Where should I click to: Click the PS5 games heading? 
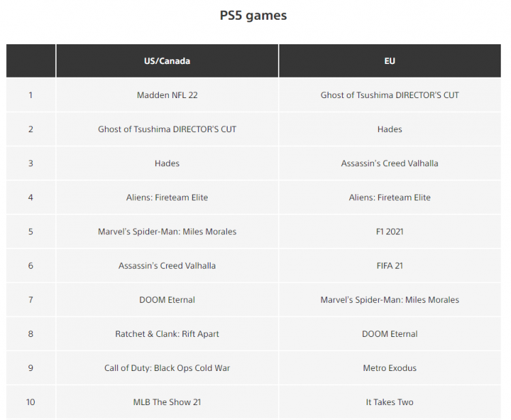point(253,15)
